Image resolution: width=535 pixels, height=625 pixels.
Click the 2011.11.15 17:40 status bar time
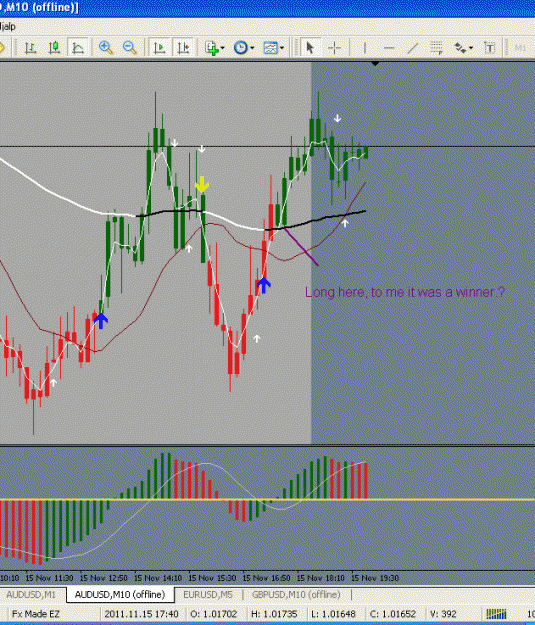point(142,614)
